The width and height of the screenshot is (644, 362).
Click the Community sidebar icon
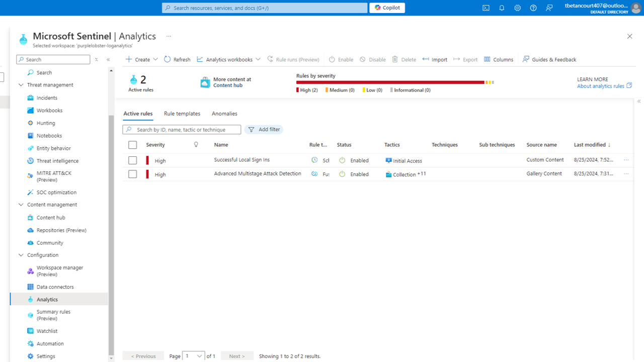[31, 242]
